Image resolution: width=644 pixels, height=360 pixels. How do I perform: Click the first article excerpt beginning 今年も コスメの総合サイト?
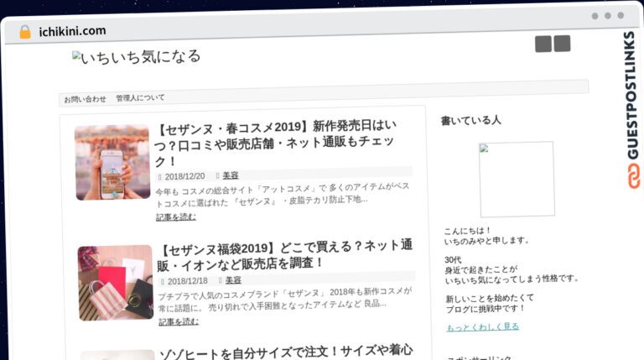tap(283, 195)
